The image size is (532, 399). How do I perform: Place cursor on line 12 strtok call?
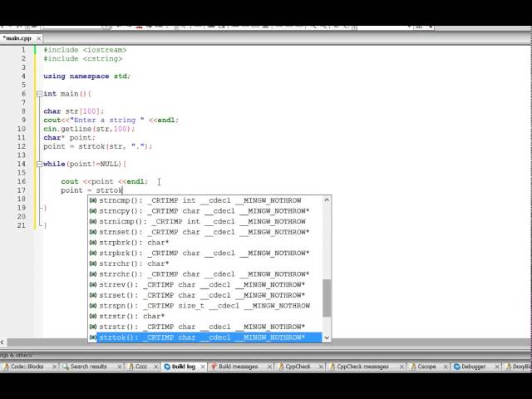coord(116,146)
